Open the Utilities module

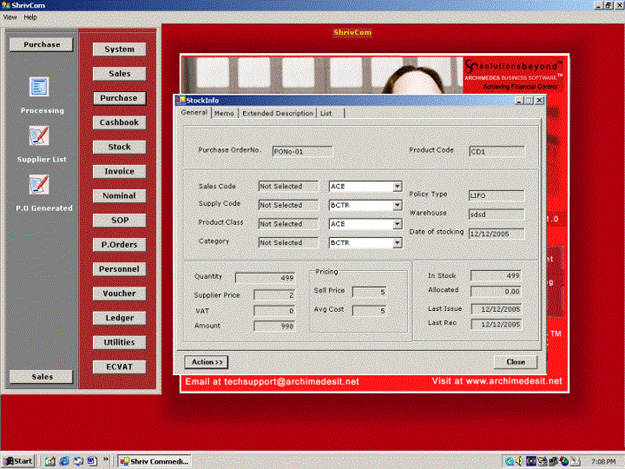119,342
